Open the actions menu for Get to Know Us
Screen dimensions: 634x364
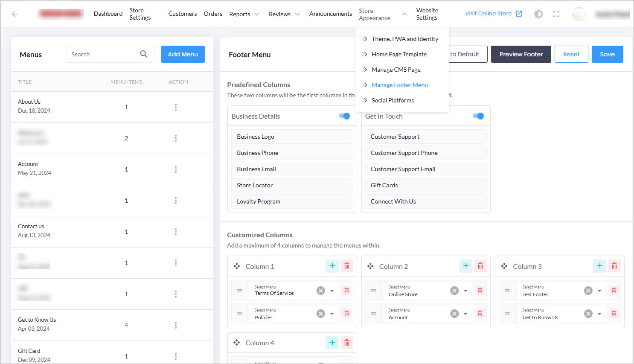tap(175, 325)
